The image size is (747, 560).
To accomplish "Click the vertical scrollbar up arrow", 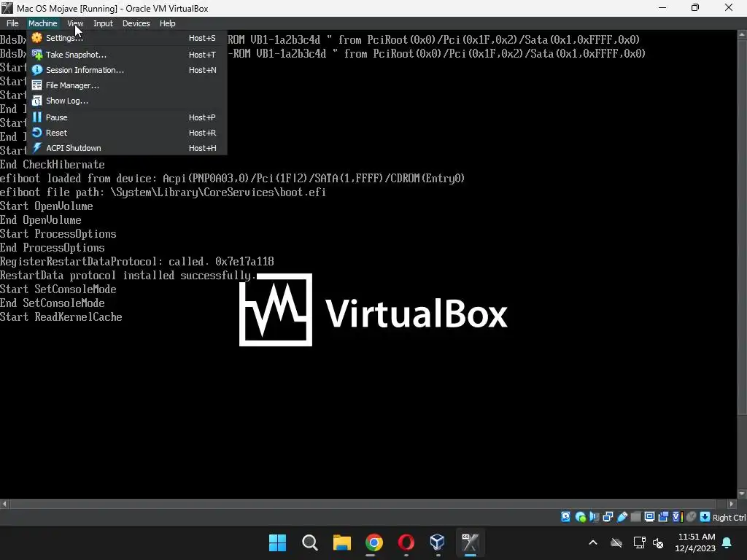I will pos(742,34).
